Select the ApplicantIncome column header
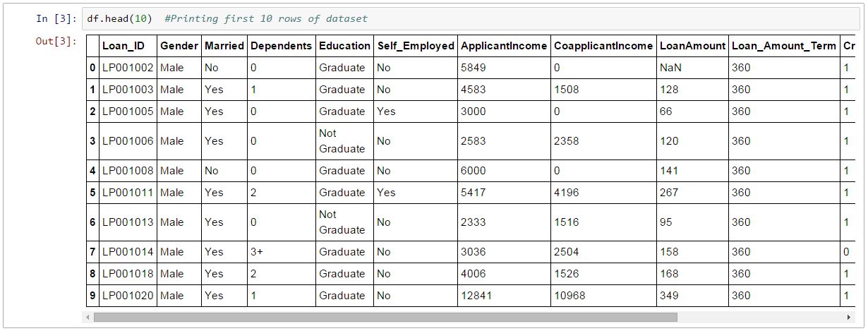The width and height of the screenshot is (868, 331). click(504, 46)
